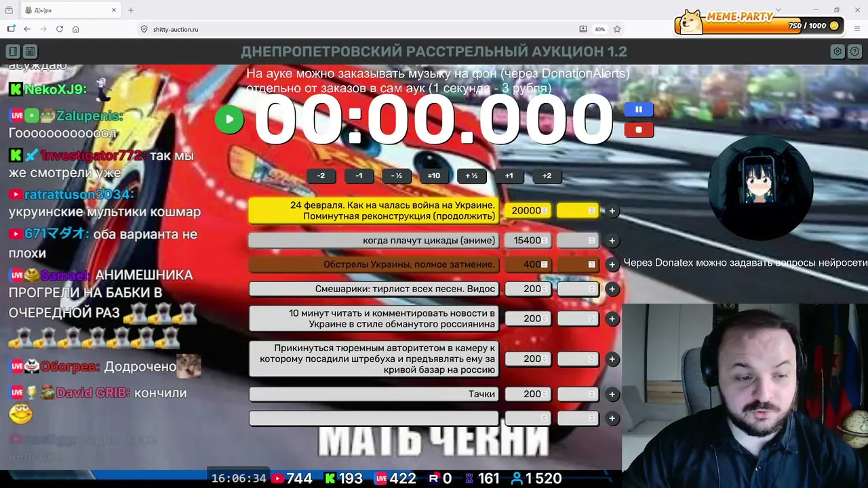Click the empty lot name field in the last row

[x=374, y=418]
